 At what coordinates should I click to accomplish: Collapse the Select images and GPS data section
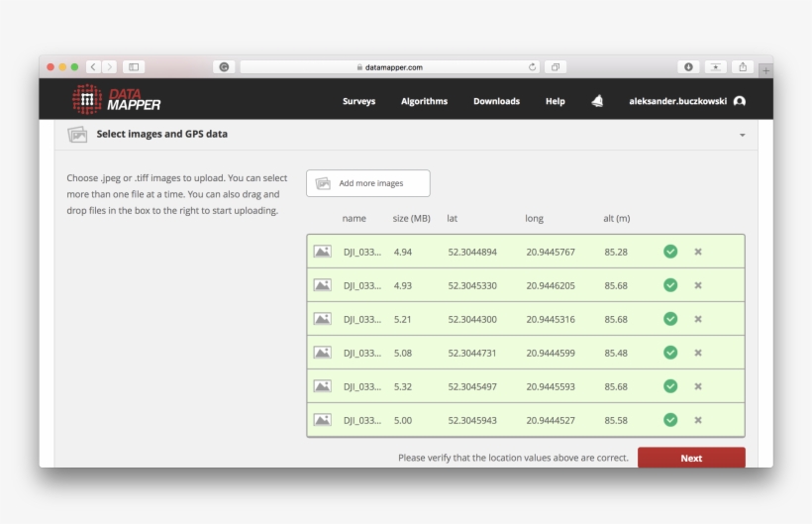(742, 135)
